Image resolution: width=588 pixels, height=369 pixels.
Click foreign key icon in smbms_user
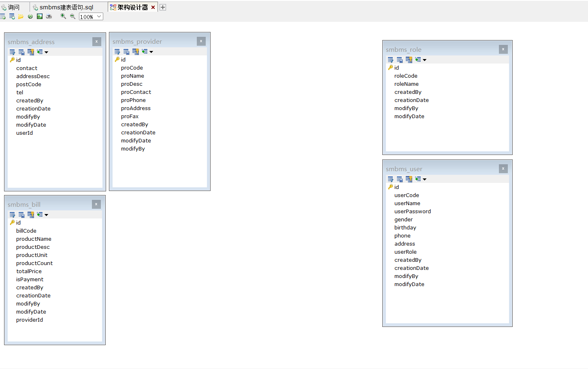(409, 179)
